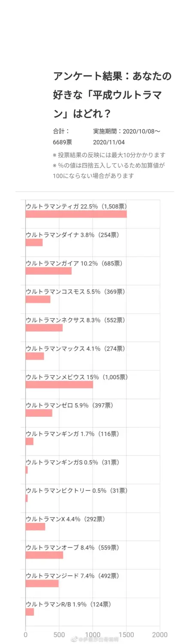Select the ウルトラマンX 4.4% bar
Viewport: 190px width, 644px height.
tap(36, 527)
